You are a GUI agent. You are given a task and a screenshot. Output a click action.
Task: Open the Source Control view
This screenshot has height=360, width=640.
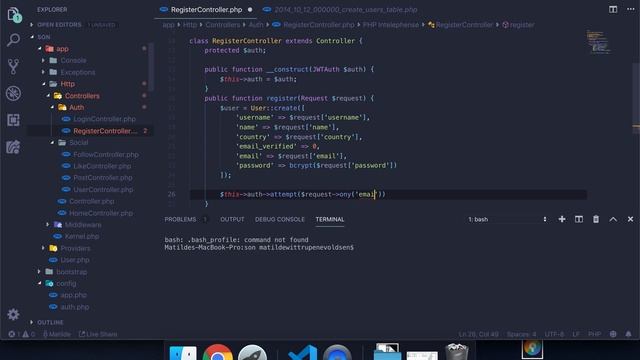(x=13, y=67)
